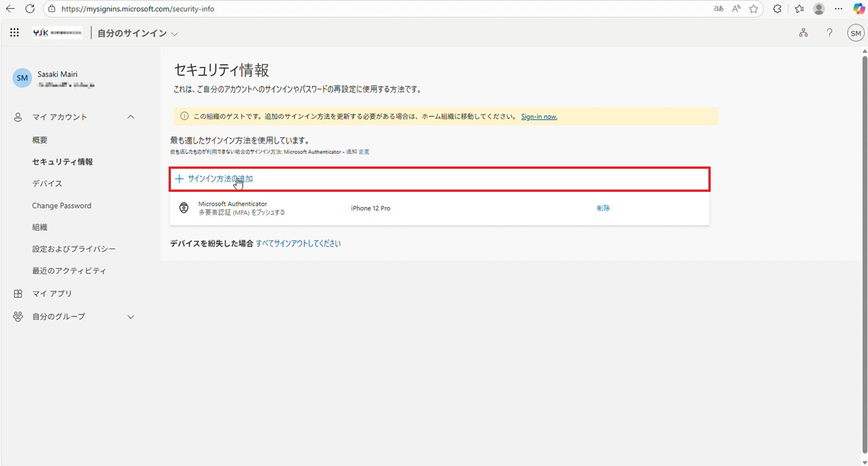Open the help question mark icon
868x466 pixels.
click(x=829, y=33)
